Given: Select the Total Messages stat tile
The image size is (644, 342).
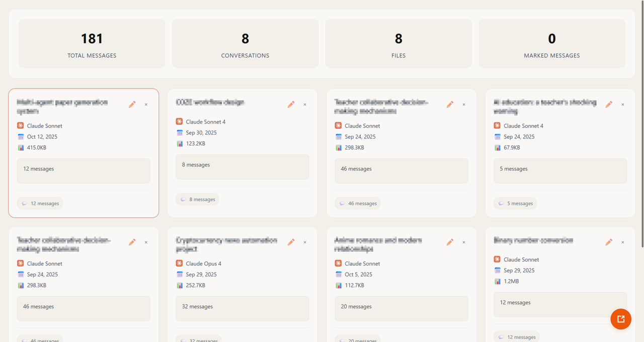Looking at the screenshot, I should click(x=92, y=43).
